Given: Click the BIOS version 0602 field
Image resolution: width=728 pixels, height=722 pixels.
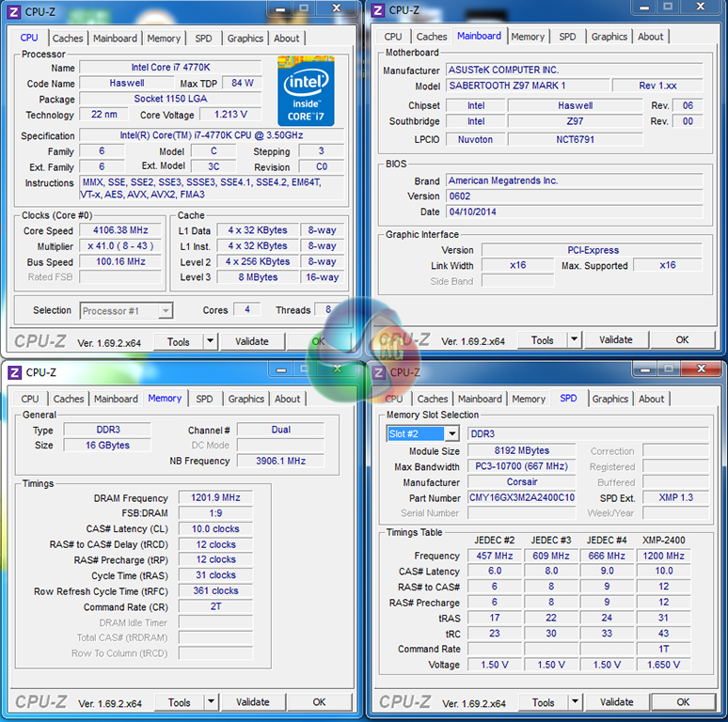Looking at the screenshot, I should pos(575,196).
